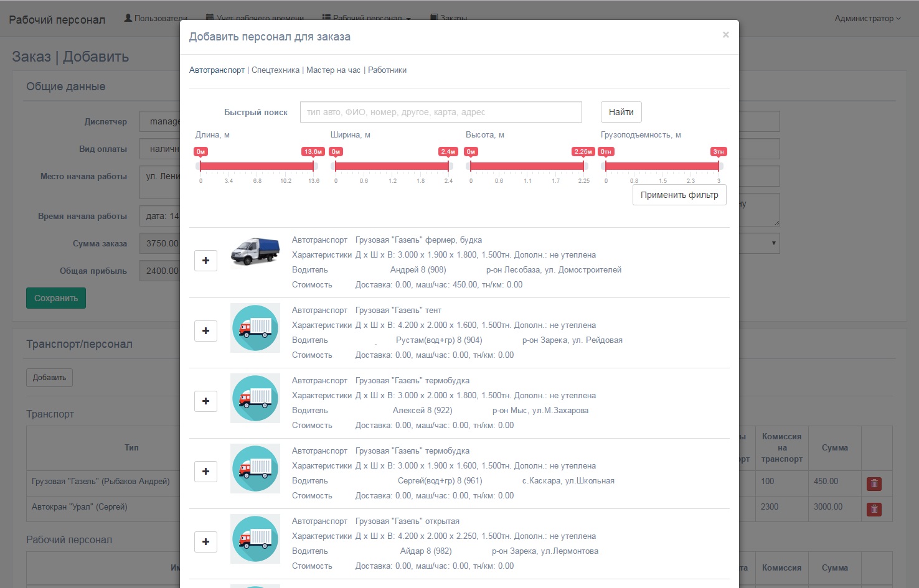Focus the Быстрый поиск search field
This screenshot has width=919, height=588.
click(441, 112)
